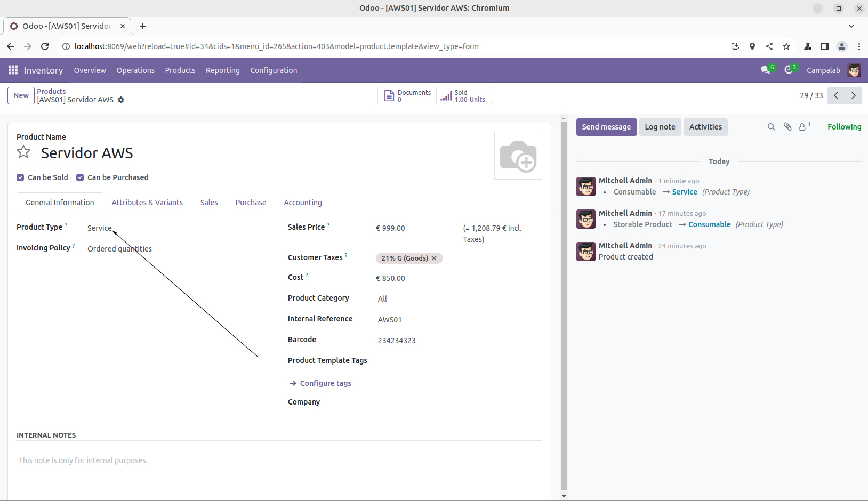The width and height of the screenshot is (868, 501).
Task: Open the Configuration menu
Action: (x=274, y=70)
